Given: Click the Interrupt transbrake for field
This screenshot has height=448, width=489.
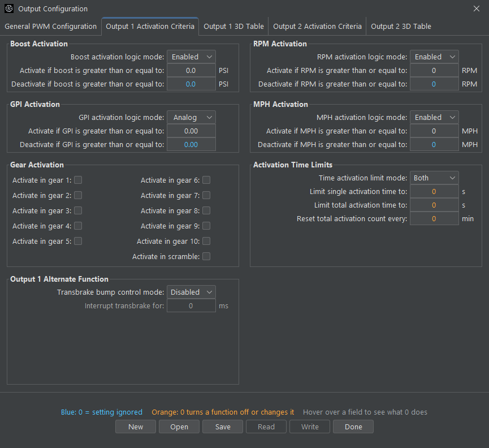Looking at the screenshot, I should click(191, 306).
